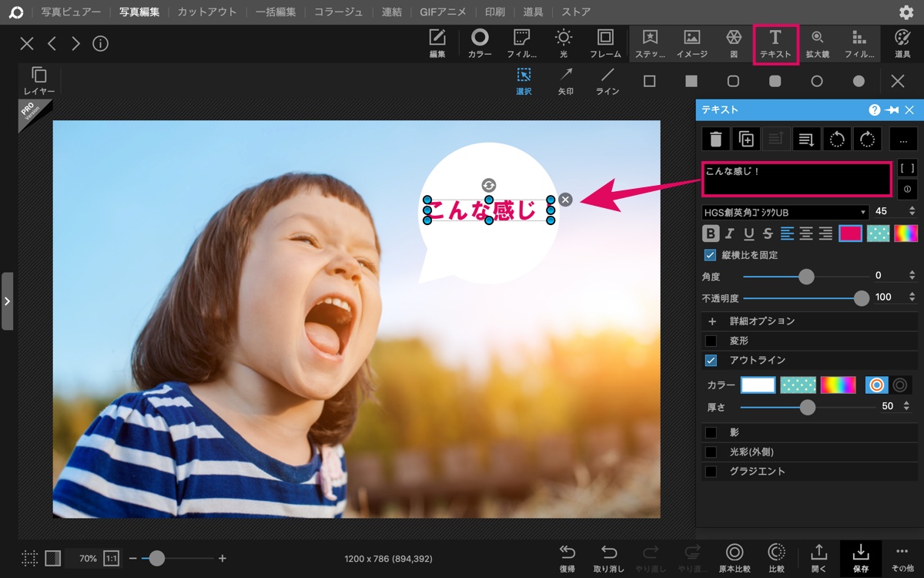Expand the left side panel chevron
This screenshot has width=924, height=578.
7,301
